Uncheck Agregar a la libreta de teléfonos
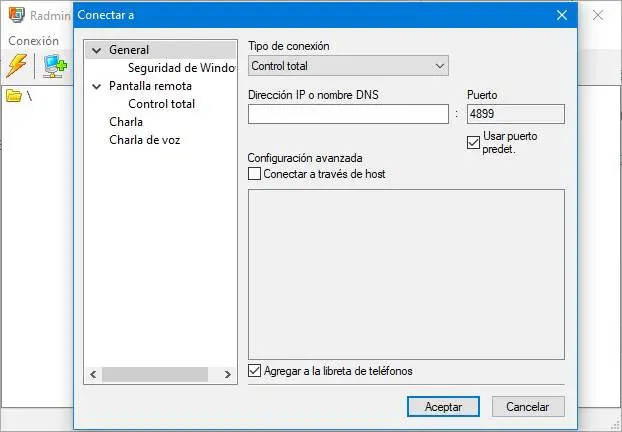Screen dimensions: 622x432 pyautogui.click(x=255, y=371)
